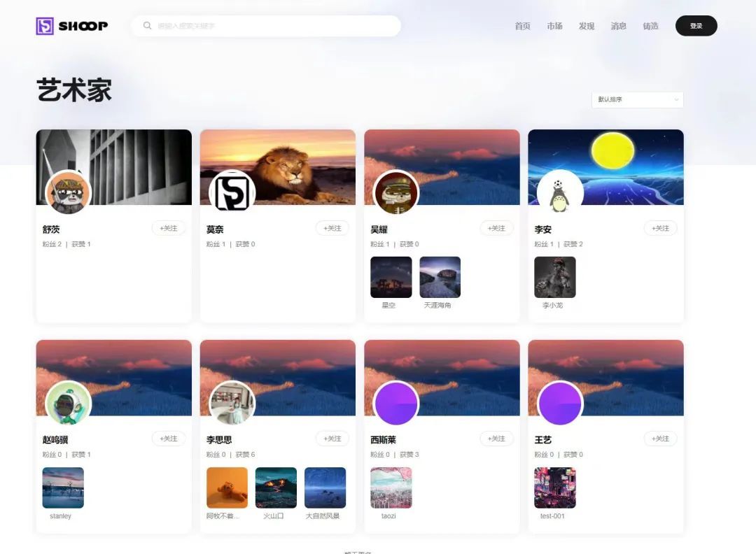Click the 天涯海角 caption text
This screenshot has width=756, height=554.
coord(437,306)
